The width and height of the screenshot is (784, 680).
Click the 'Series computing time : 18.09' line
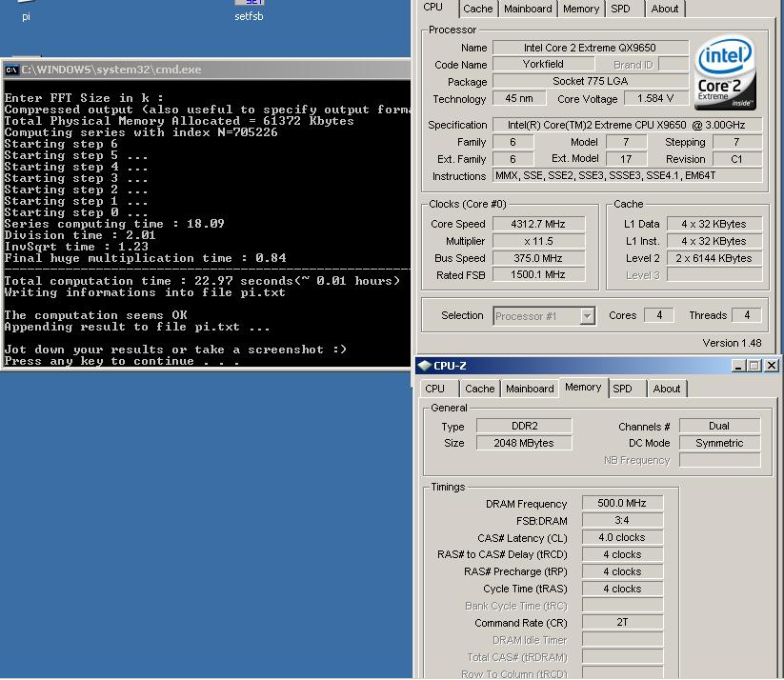(x=114, y=224)
